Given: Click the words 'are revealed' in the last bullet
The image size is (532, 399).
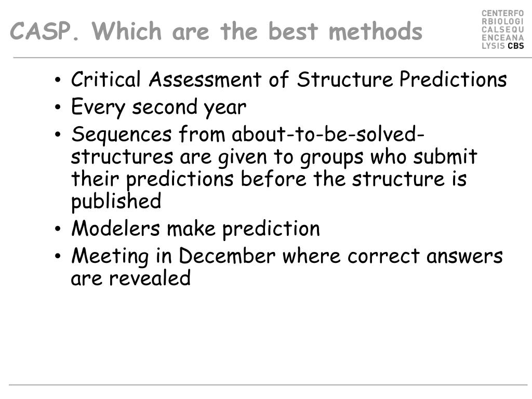Looking at the screenshot, I should pyautogui.click(x=130, y=278).
